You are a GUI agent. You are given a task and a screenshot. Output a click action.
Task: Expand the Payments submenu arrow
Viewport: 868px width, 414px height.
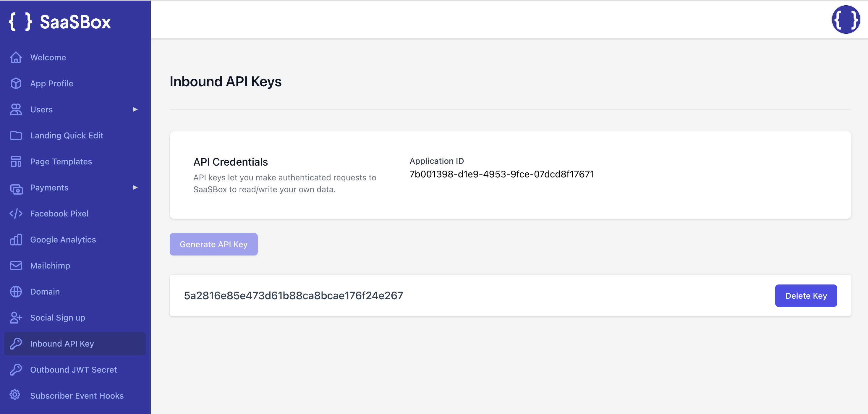[x=135, y=187]
